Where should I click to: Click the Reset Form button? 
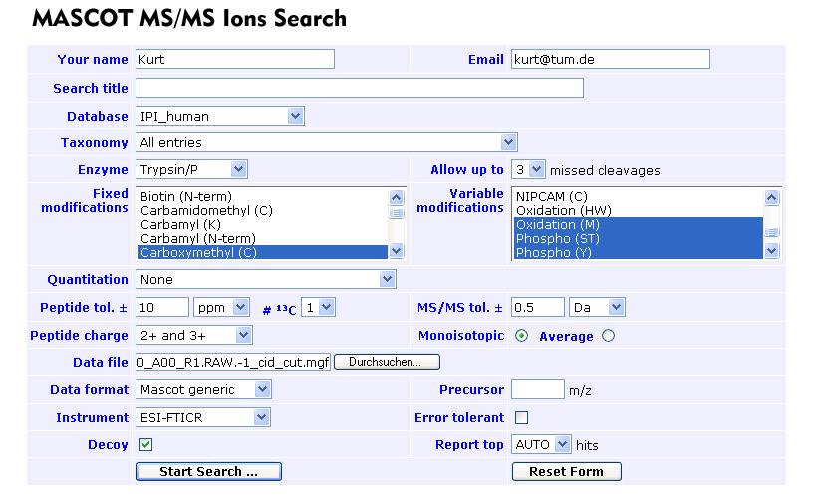click(567, 472)
